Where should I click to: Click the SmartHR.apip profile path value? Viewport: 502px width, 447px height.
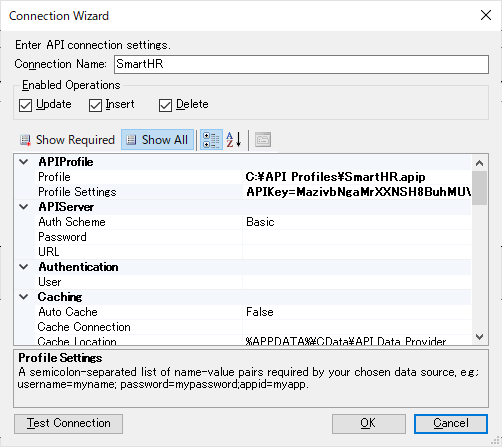pyautogui.click(x=335, y=177)
